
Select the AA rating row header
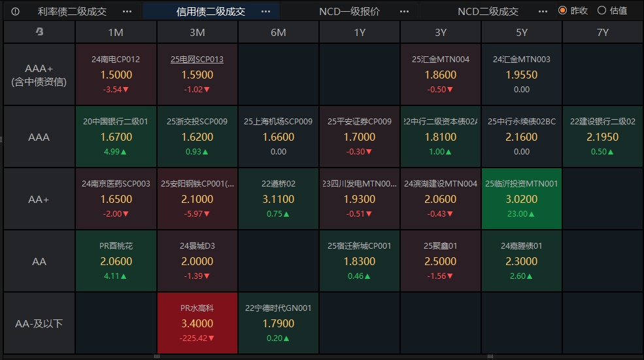pos(39,261)
